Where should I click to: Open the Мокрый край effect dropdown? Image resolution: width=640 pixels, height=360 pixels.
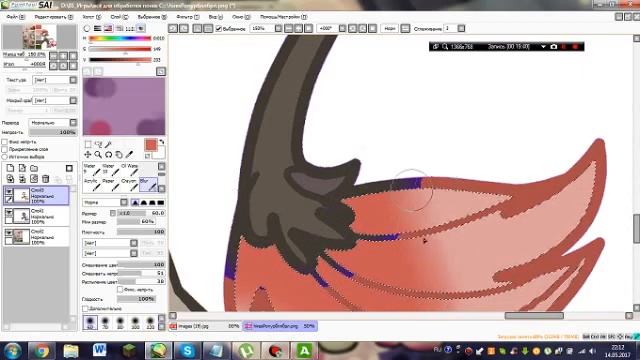[x=73, y=100]
